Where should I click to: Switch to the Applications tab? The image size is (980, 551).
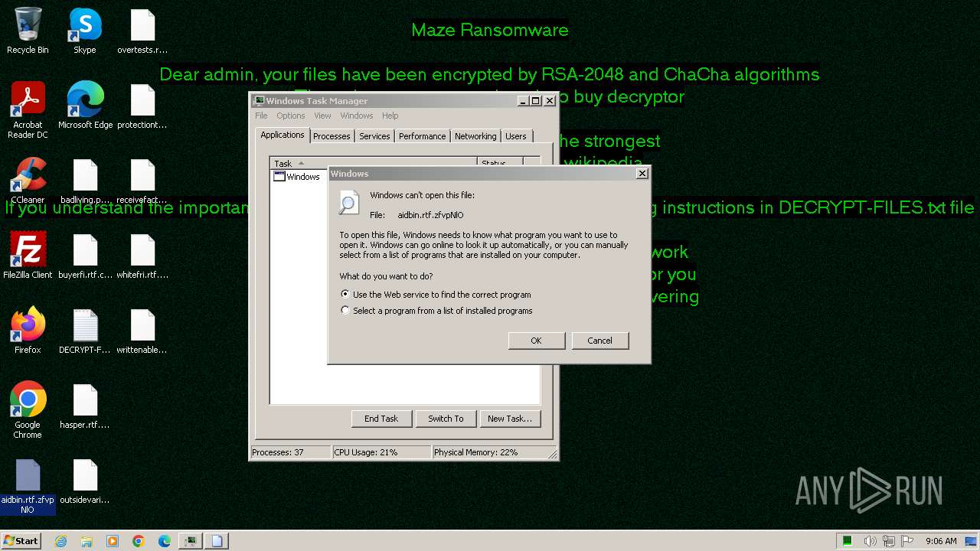point(283,135)
